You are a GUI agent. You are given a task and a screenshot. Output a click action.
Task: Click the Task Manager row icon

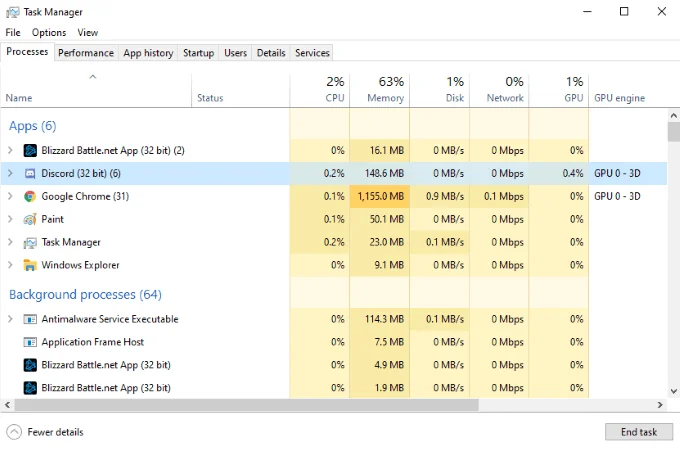30,242
